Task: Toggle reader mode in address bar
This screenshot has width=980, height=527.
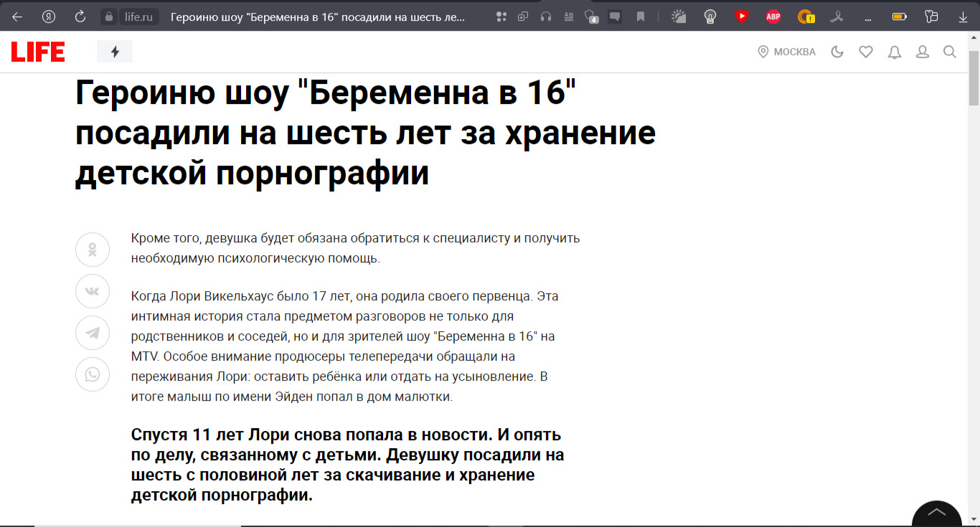Action: 569,16
